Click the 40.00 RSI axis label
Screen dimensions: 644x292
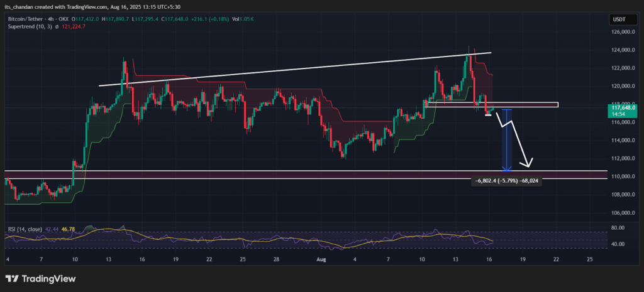coord(618,244)
